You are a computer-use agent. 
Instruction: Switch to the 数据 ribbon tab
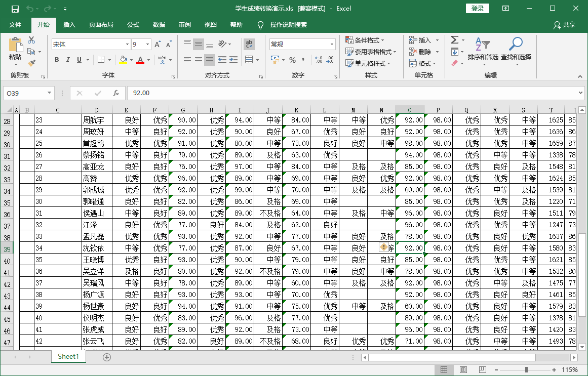coord(159,25)
